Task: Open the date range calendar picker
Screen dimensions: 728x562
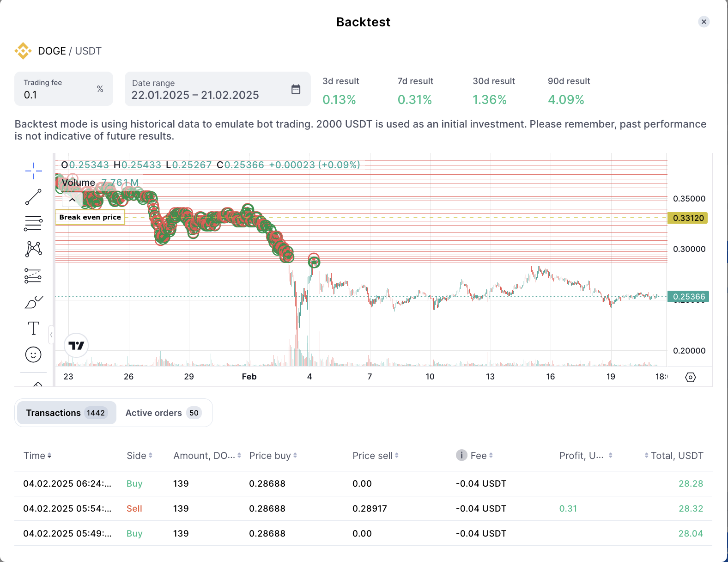Action: [296, 89]
